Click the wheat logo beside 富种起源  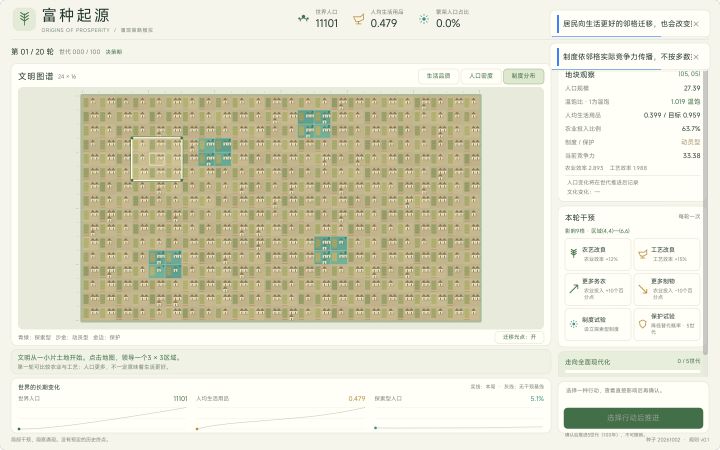tap(24, 19)
